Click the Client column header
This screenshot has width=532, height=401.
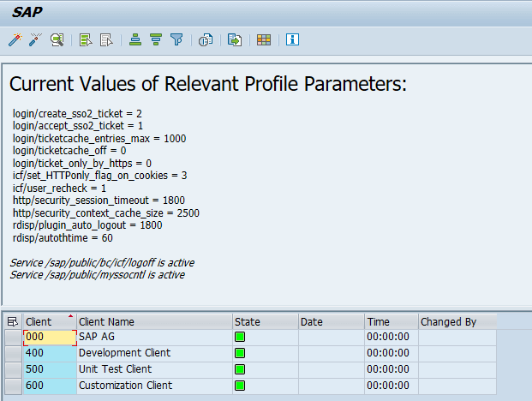[50, 321]
